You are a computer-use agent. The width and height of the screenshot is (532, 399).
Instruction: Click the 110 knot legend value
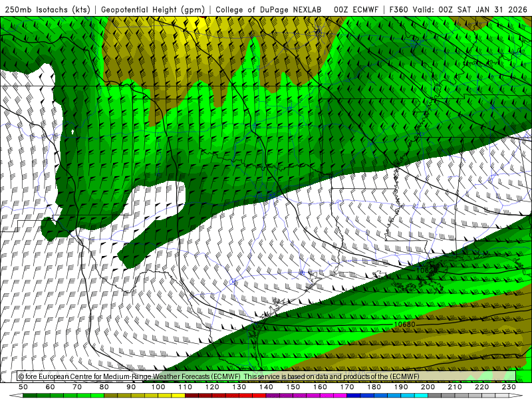(185, 387)
